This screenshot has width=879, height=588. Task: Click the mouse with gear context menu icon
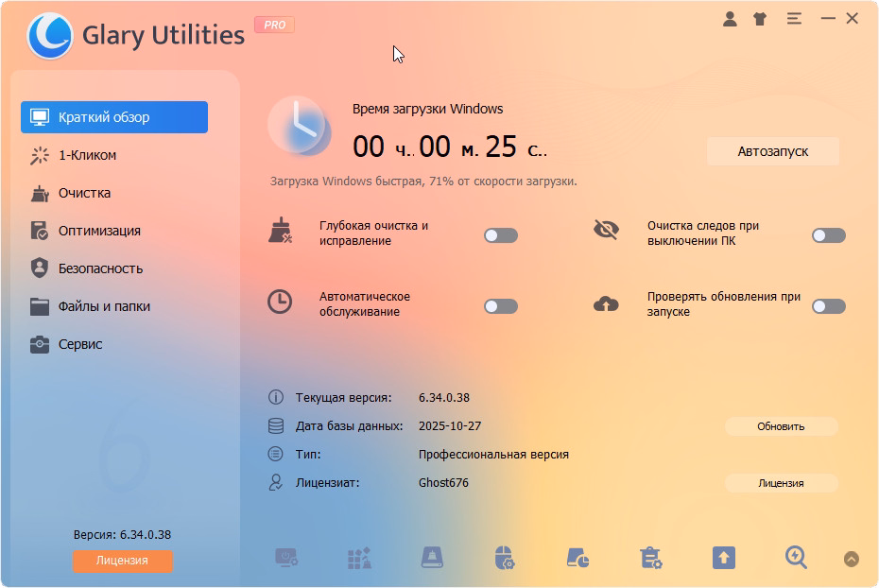tap(505, 558)
